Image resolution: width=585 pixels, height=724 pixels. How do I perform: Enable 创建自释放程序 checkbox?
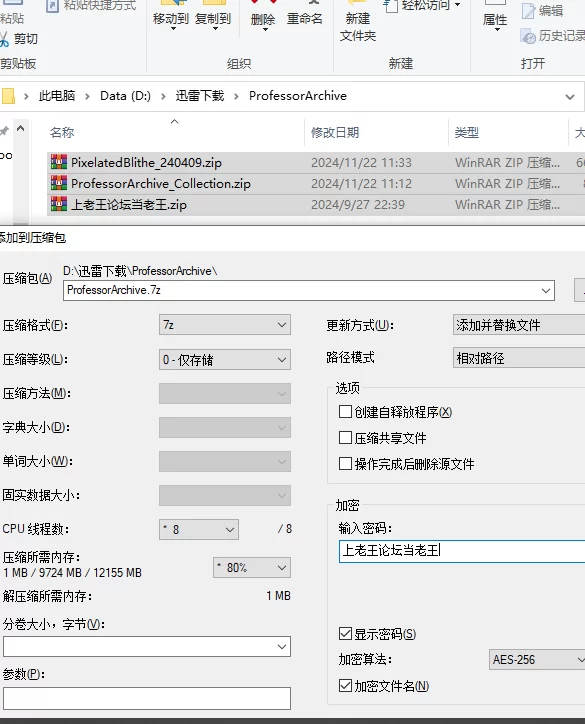[345, 411]
